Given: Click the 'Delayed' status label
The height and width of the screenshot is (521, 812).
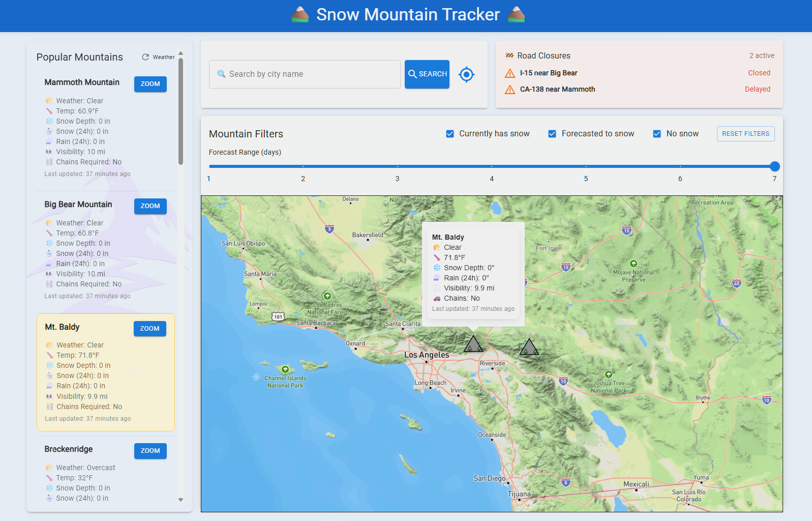Looking at the screenshot, I should tap(758, 90).
